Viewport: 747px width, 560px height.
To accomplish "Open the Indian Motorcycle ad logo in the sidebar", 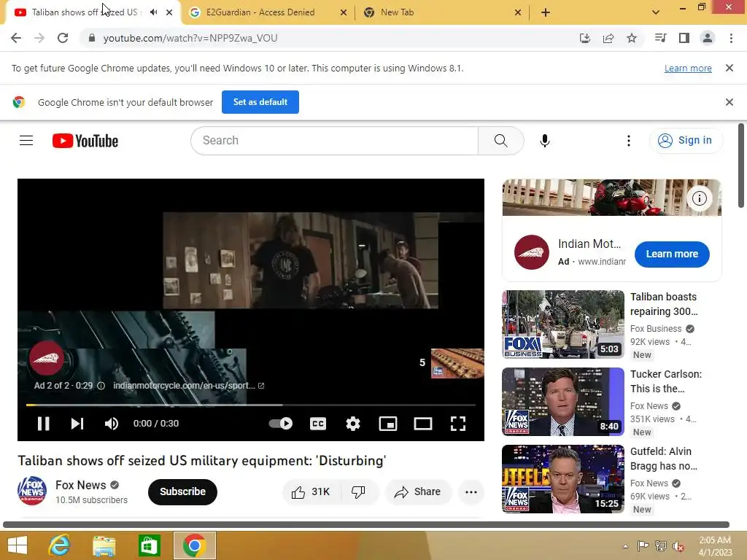I will click(x=532, y=252).
